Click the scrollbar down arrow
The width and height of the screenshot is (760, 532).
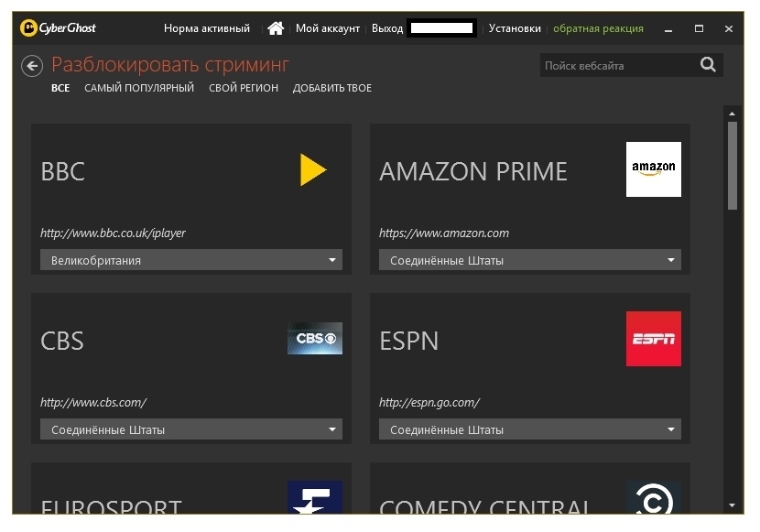point(732,505)
